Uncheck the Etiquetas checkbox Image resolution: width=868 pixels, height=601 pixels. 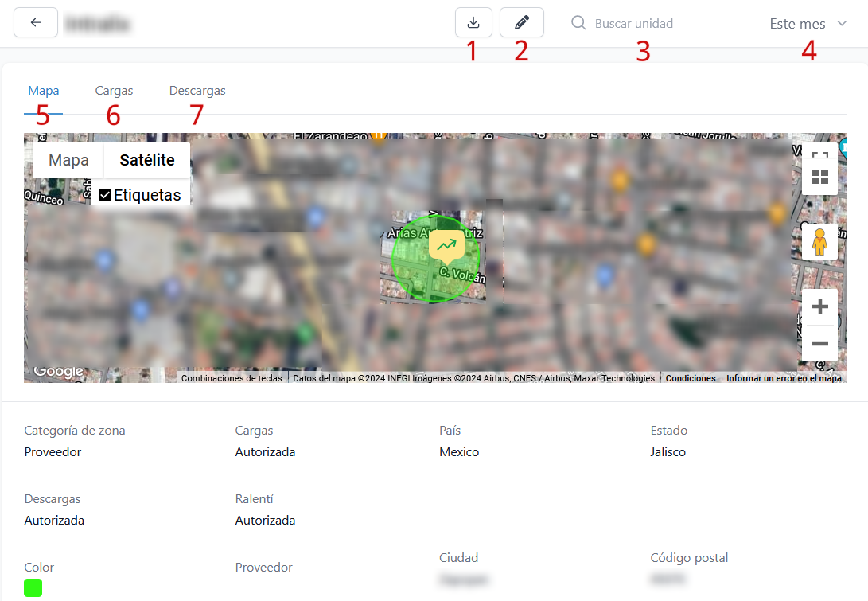tap(105, 195)
